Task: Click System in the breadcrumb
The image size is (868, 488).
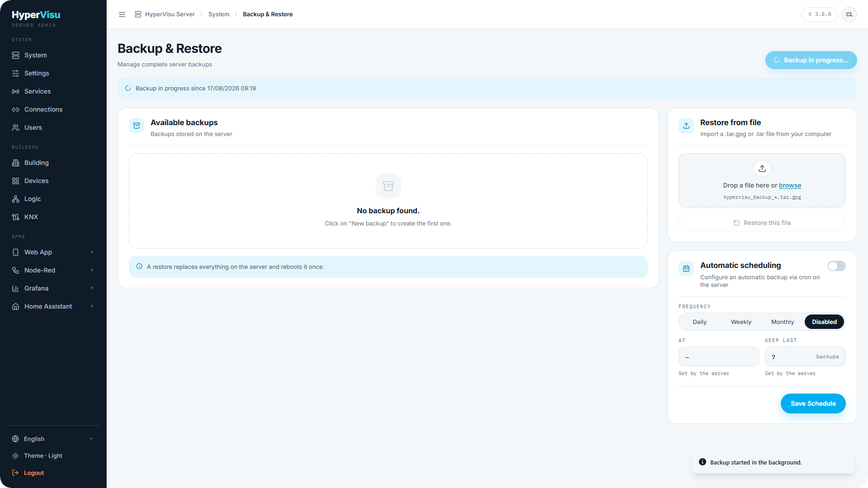Action: pos(219,14)
